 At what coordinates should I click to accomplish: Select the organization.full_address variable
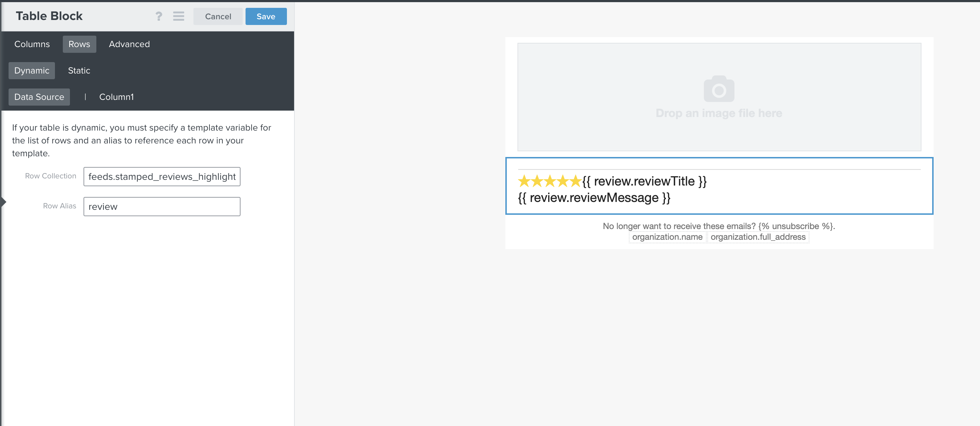tap(758, 237)
